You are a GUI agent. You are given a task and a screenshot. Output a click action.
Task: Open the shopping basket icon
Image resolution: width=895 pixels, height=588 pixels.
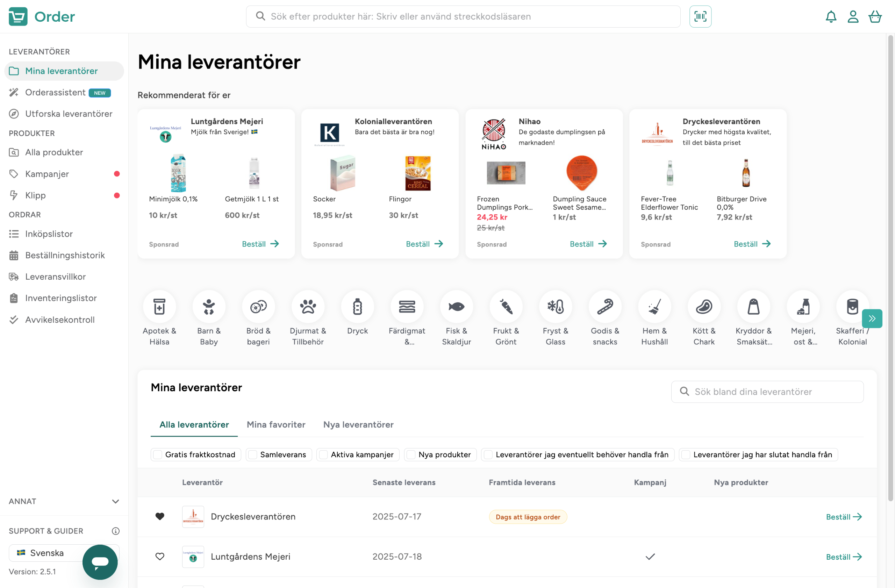coord(875,16)
